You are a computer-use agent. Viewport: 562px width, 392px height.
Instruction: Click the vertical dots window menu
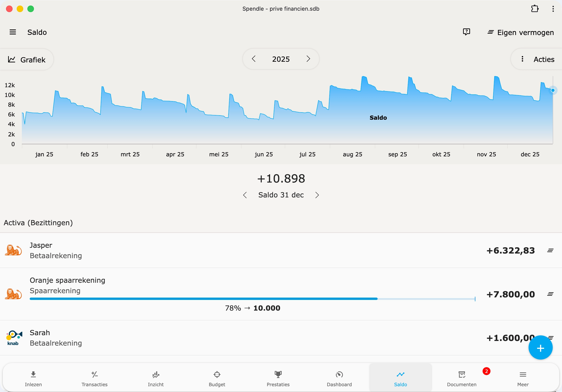[553, 9]
